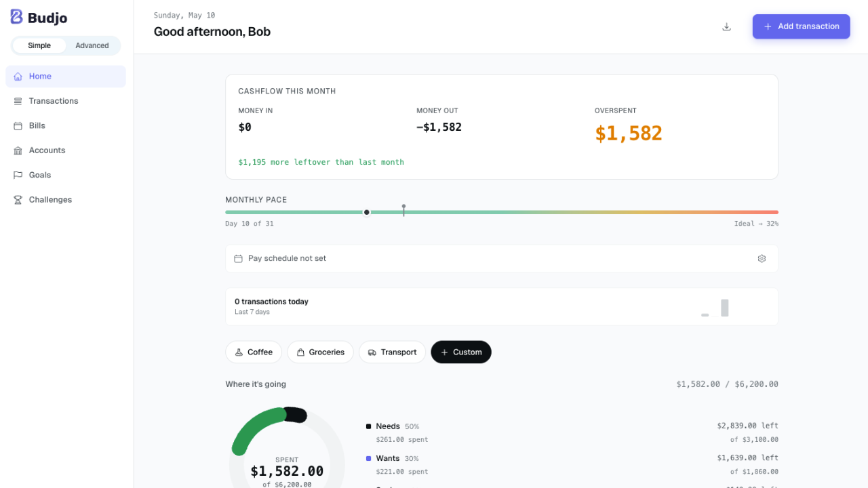
Task: Open pay schedule settings gear
Action: (x=762, y=259)
